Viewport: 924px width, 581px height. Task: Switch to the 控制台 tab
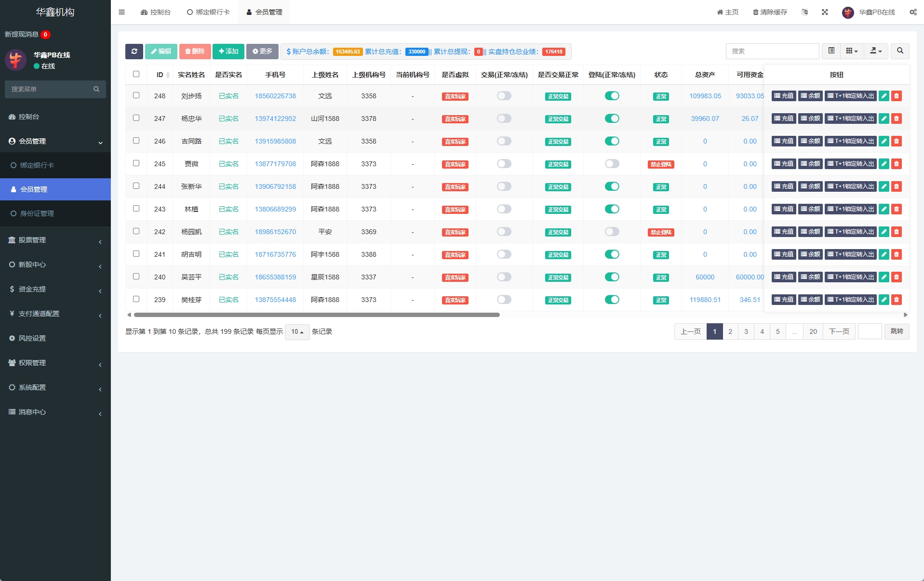click(x=156, y=12)
